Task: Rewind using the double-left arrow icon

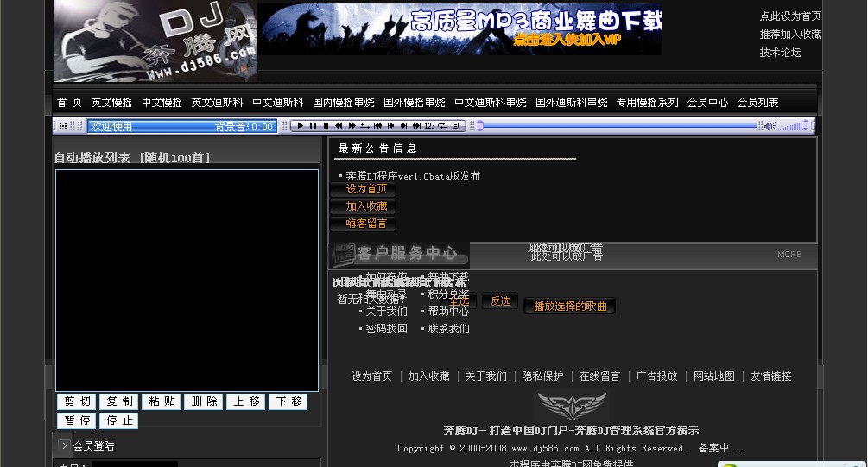Action: [339, 126]
